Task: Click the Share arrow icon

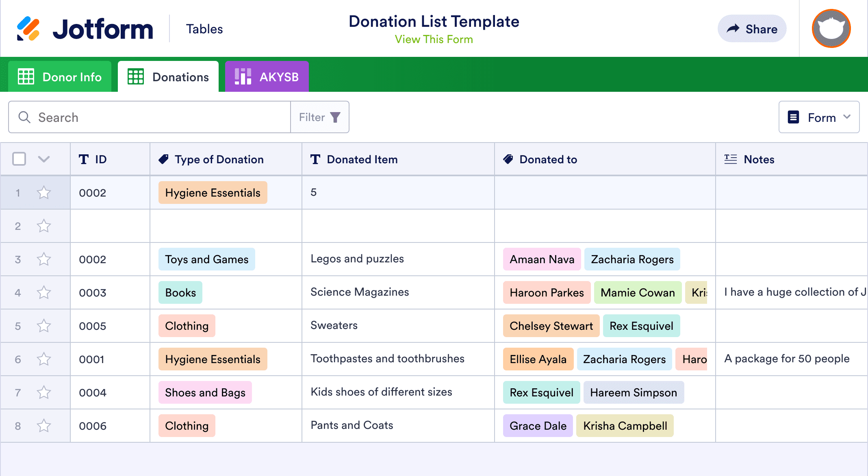Action: pos(733,28)
